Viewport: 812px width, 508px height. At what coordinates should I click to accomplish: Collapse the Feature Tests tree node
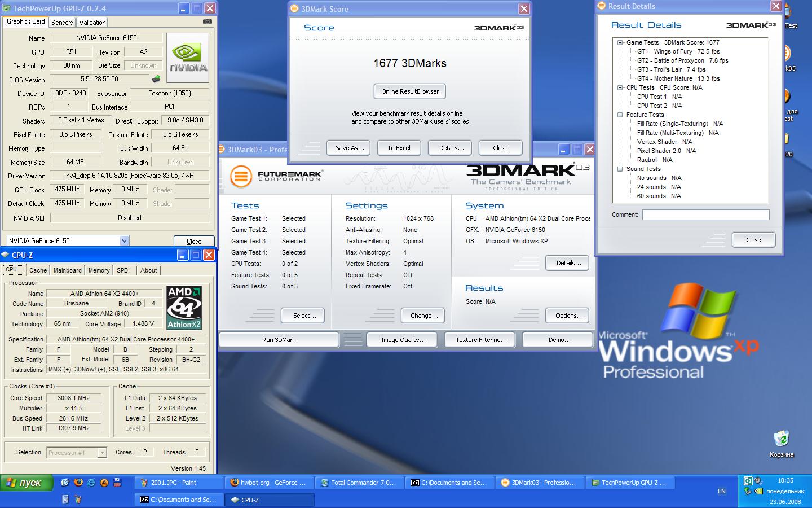tap(620, 115)
